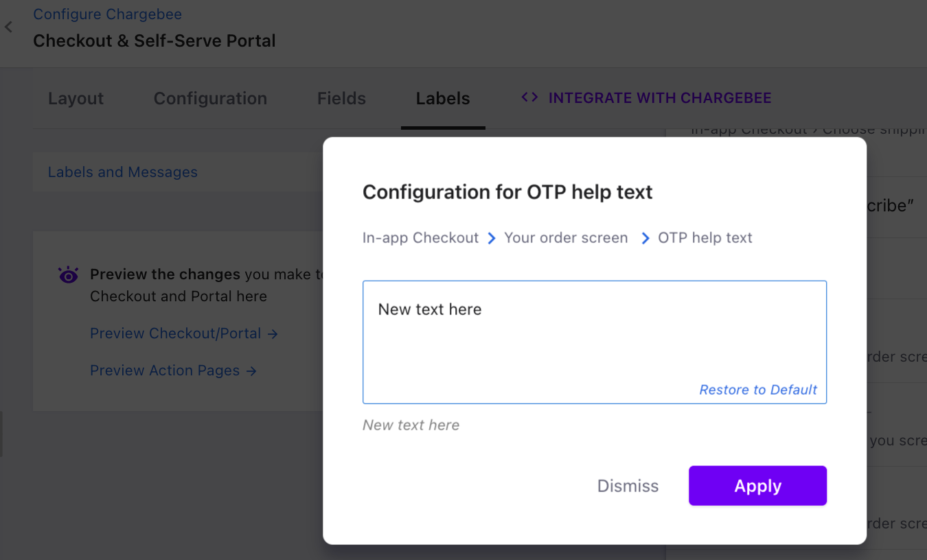Viewport: 927px width, 560px height.
Task: Open Integrate with Chargebee link
Action: coord(660,98)
